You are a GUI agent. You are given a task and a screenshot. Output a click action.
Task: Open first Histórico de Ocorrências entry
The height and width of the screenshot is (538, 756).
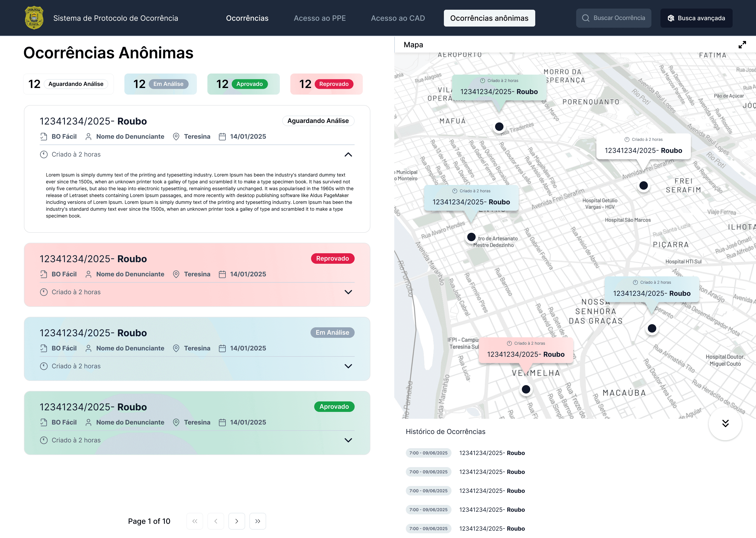click(492, 453)
